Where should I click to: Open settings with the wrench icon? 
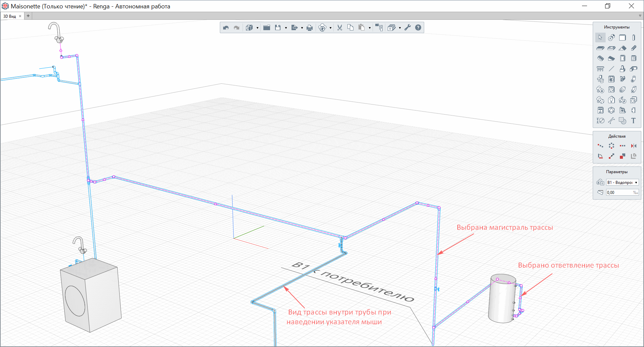point(407,28)
